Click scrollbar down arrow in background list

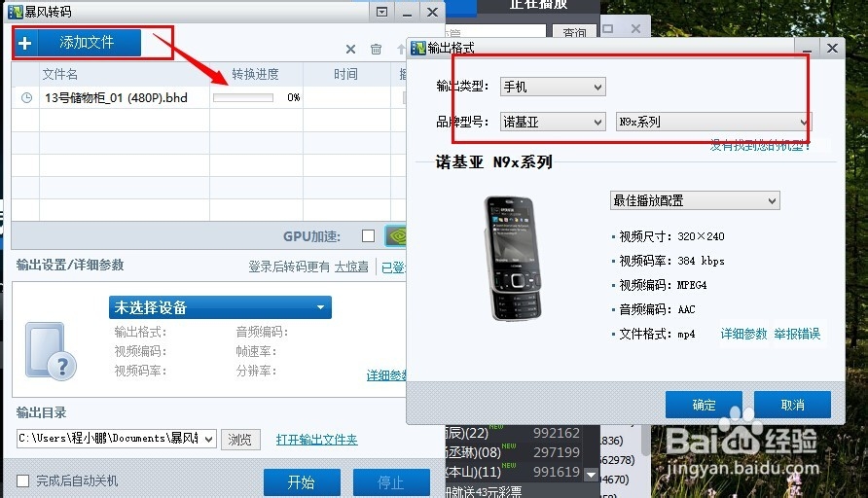[x=592, y=475]
